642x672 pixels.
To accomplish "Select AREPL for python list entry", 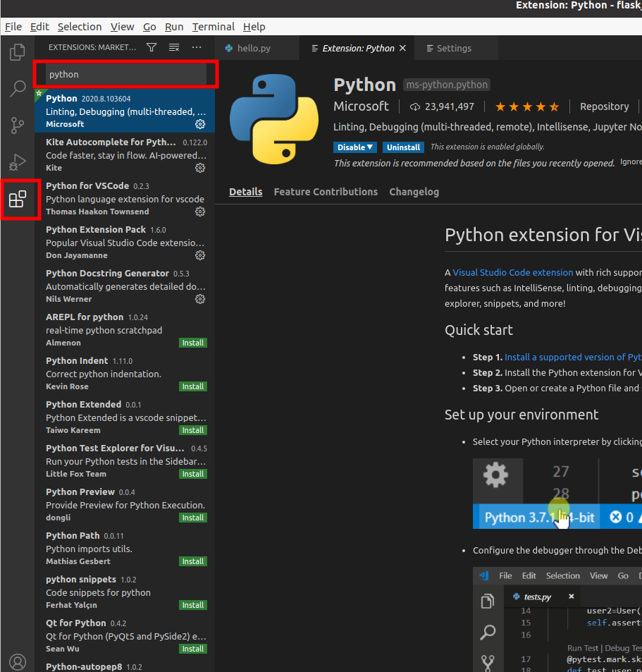I will pyautogui.click(x=125, y=329).
